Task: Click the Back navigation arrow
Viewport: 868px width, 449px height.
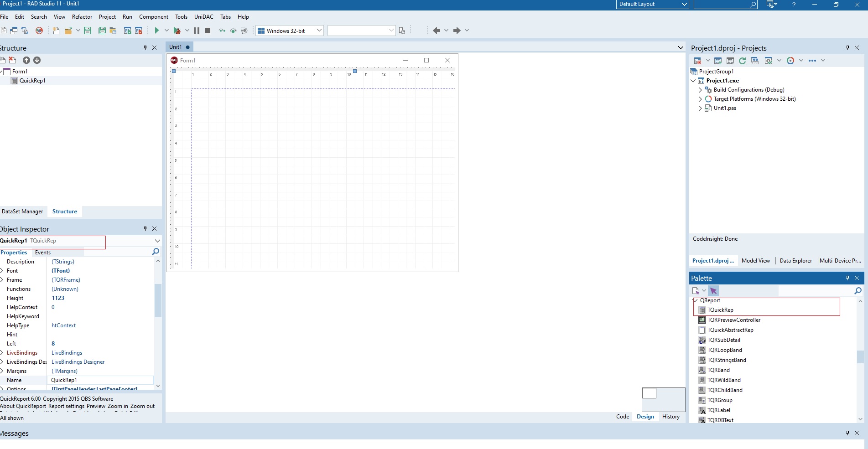Action: pos(437,31)
